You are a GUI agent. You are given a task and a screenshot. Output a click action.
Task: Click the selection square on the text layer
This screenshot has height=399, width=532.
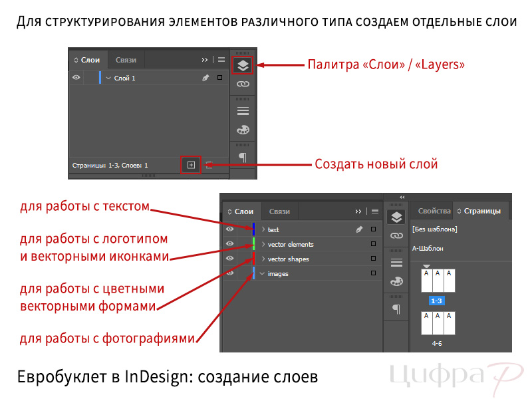373,229
